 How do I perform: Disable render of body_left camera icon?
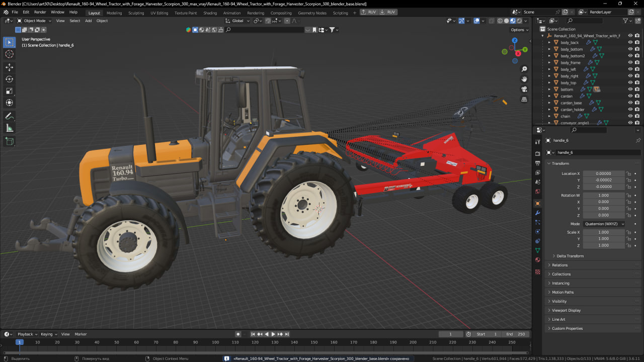tap(637, 69)
